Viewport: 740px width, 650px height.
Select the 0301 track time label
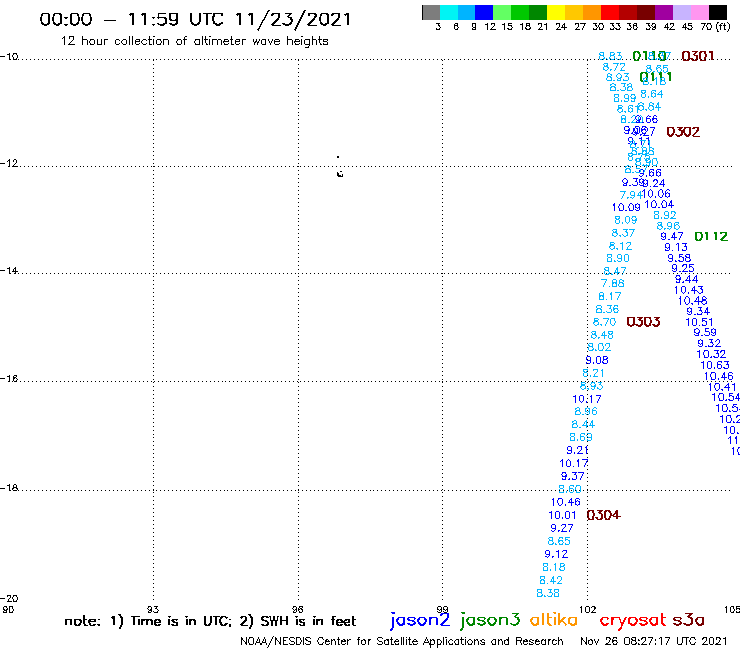coord(698,56)
